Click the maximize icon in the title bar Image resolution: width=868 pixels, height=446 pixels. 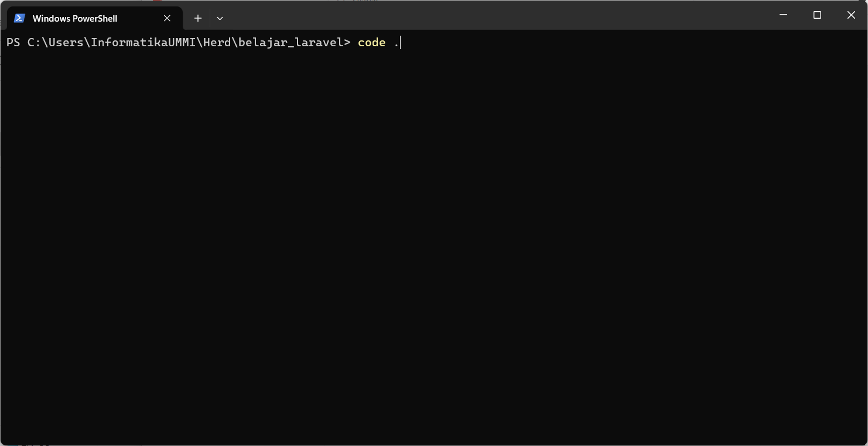tap(817, 15)
